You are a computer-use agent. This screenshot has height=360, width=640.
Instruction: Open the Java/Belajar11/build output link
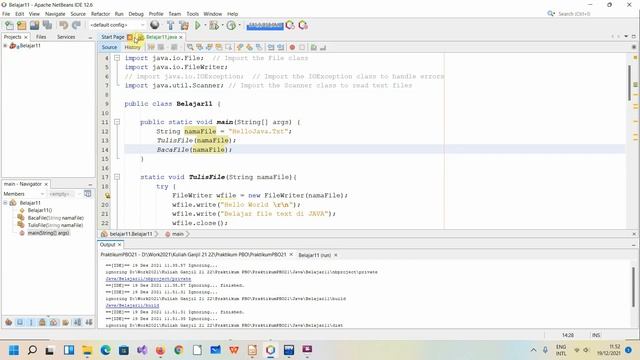coord(132,305)
